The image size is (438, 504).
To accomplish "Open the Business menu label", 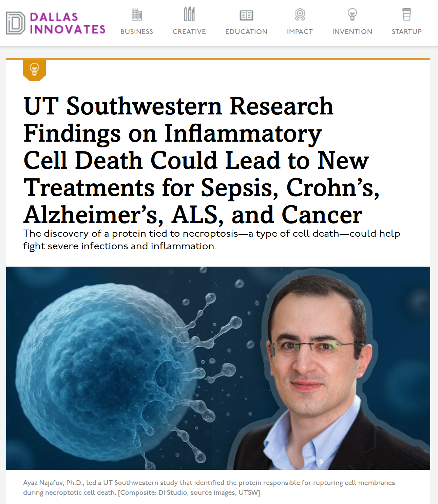I will coord(137,32).
